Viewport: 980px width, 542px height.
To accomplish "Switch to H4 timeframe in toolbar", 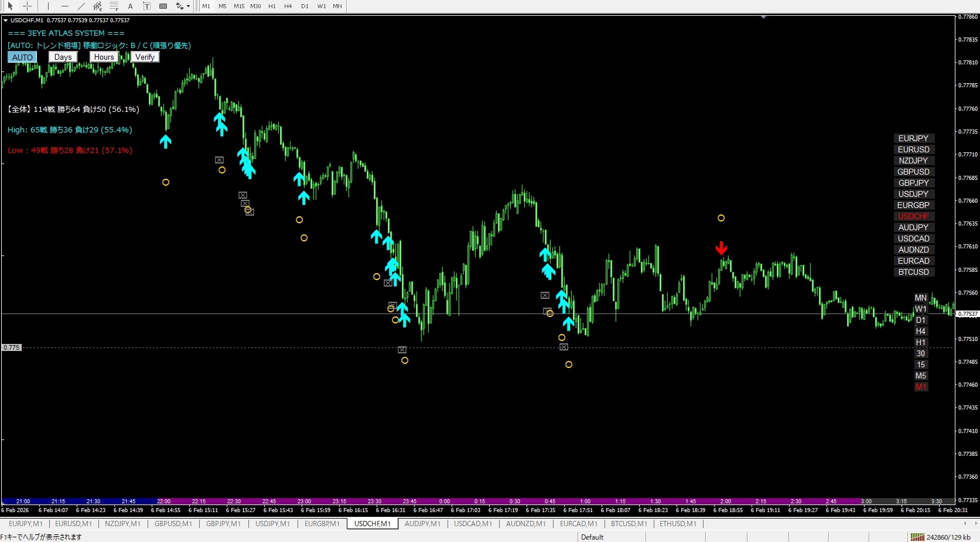I will 288,6.
